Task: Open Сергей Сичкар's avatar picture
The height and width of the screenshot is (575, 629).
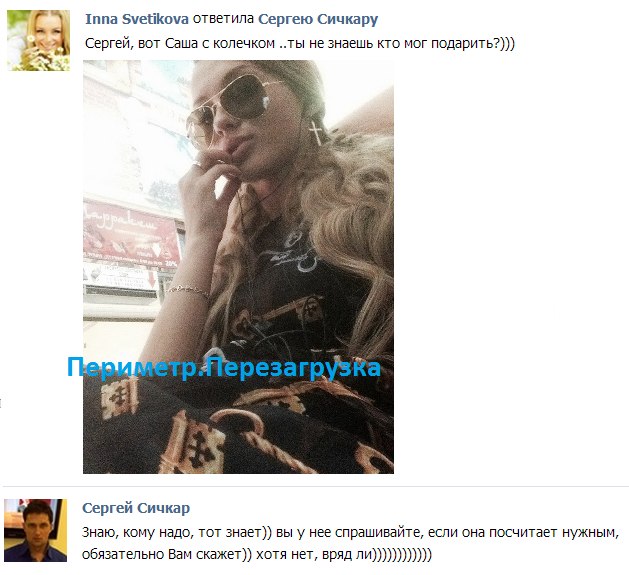Action: click(36, 530)
